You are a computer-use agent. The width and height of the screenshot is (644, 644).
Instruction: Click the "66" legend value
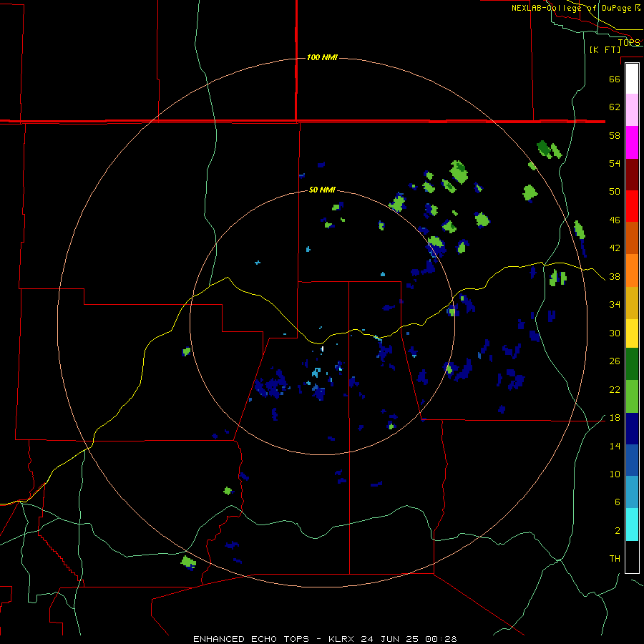[x=615, y=79]
